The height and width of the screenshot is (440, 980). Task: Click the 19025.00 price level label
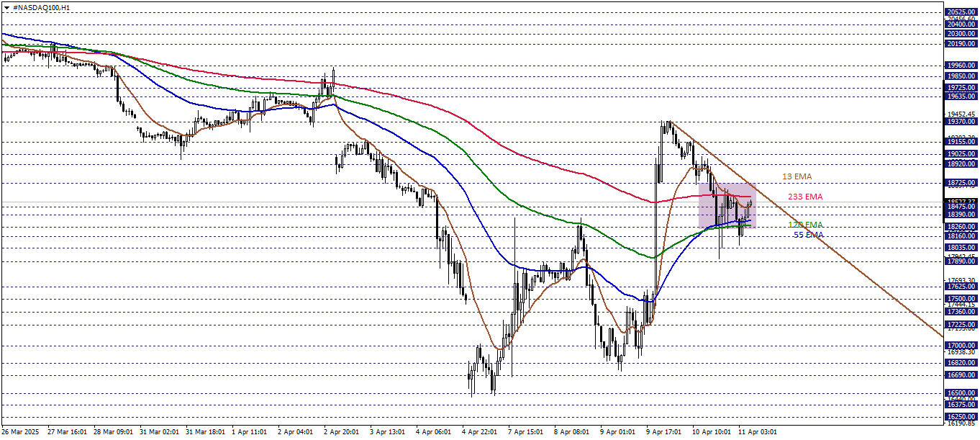[962, 154]
